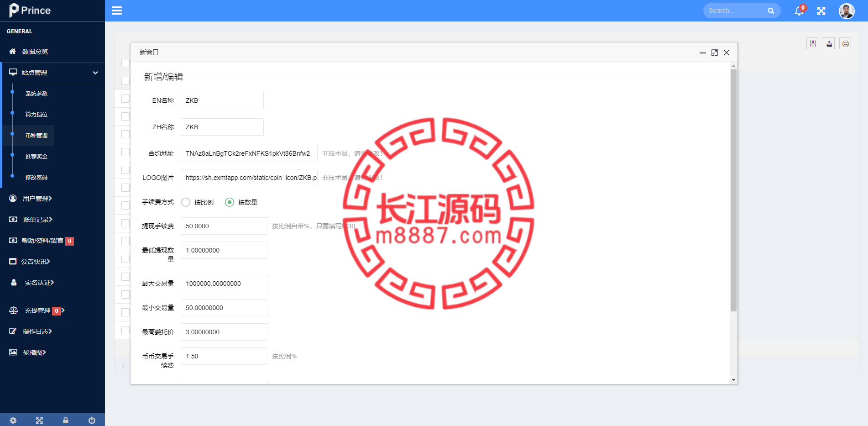Viewport: 868px width, 426px height.
Task: Click the fullscreen icon at sidebar bottom
Action: point(39,420)
